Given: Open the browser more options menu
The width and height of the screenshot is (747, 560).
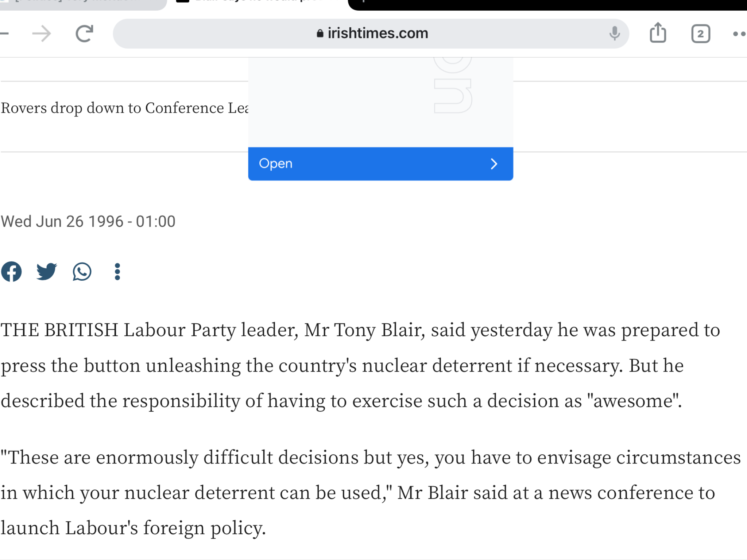Looking at the screenshot, I should (740, 34).
